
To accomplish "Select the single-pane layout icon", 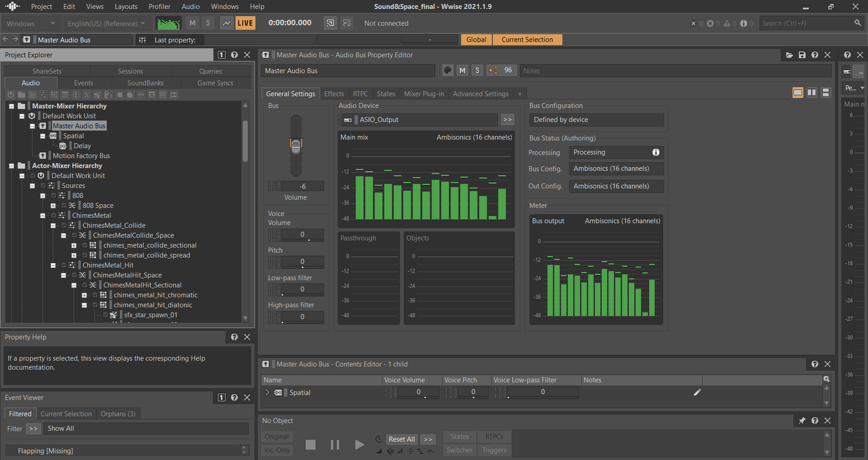I will 798,93.
